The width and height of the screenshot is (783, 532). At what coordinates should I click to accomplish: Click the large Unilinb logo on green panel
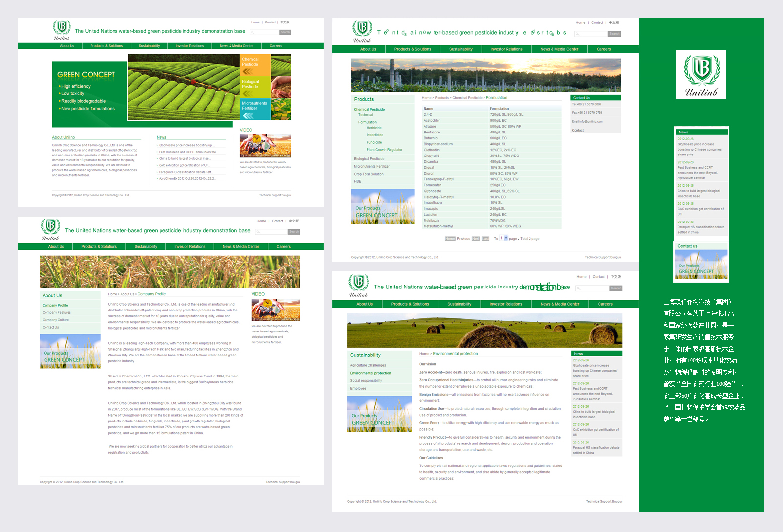701,74
